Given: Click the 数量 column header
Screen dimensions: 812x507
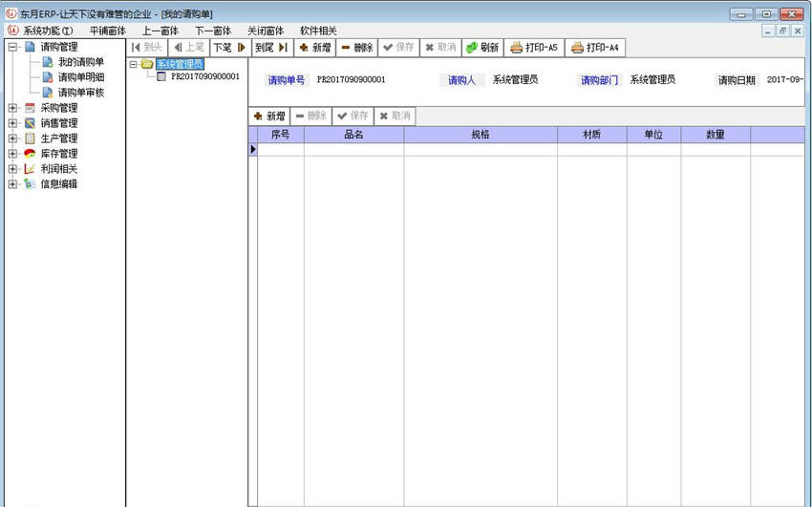Looking at the screenshot, I should click(x=716, y=135).
